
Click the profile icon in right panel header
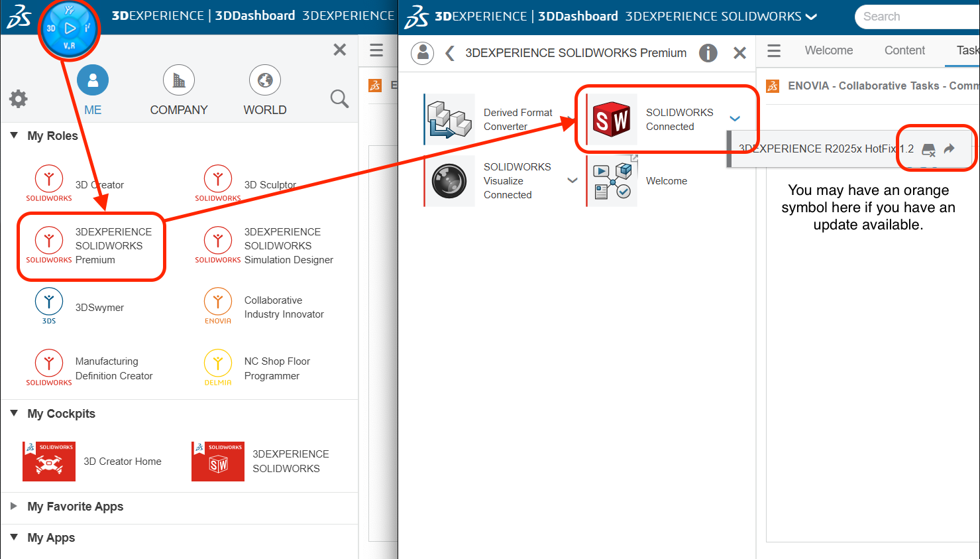[422, 53]
